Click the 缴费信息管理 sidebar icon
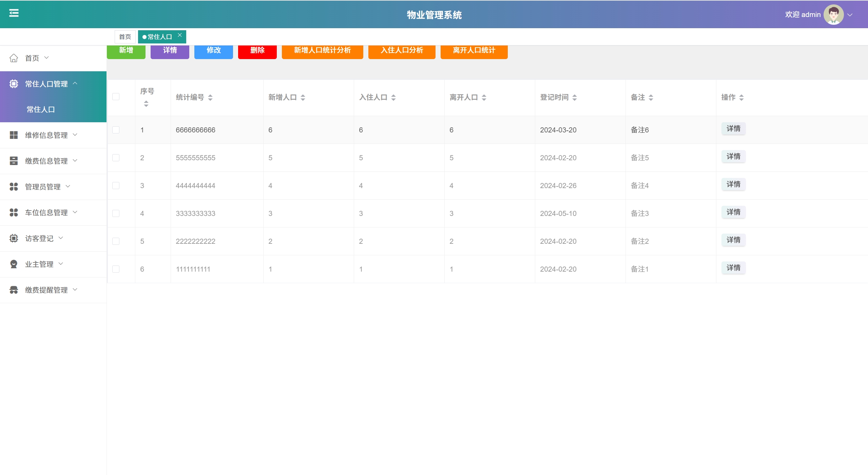 (14, 161)
